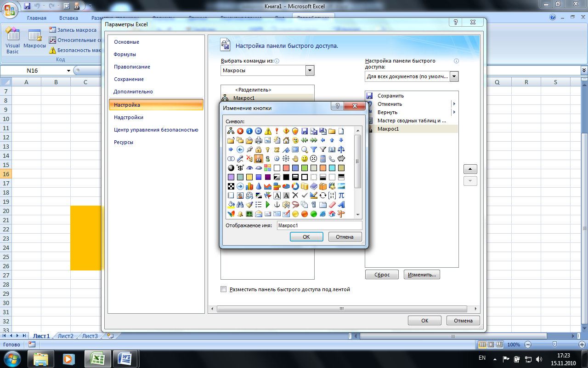Viewport: 588px width, 368px height.
Task: Pick the cyan color square
Action: point(332,168)
